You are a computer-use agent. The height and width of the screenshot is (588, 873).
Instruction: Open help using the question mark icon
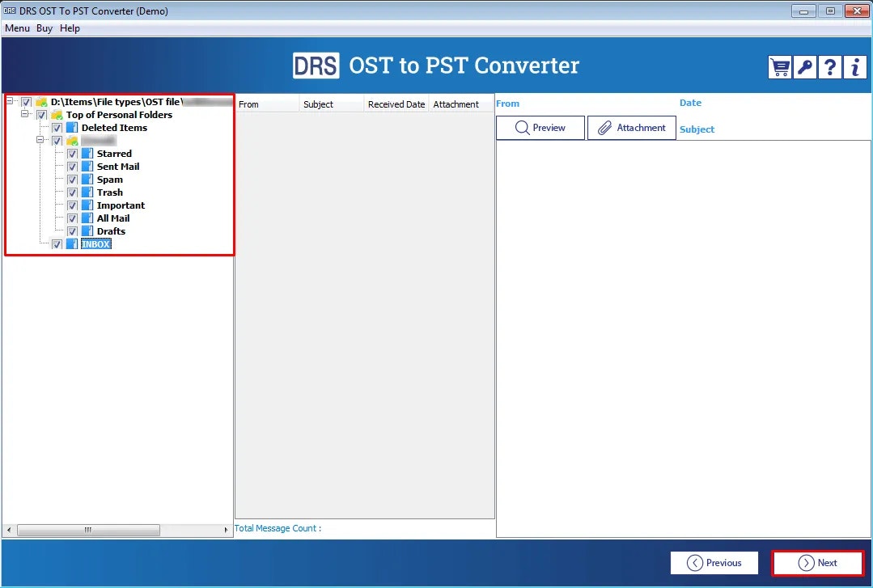[x=829, y=66]
